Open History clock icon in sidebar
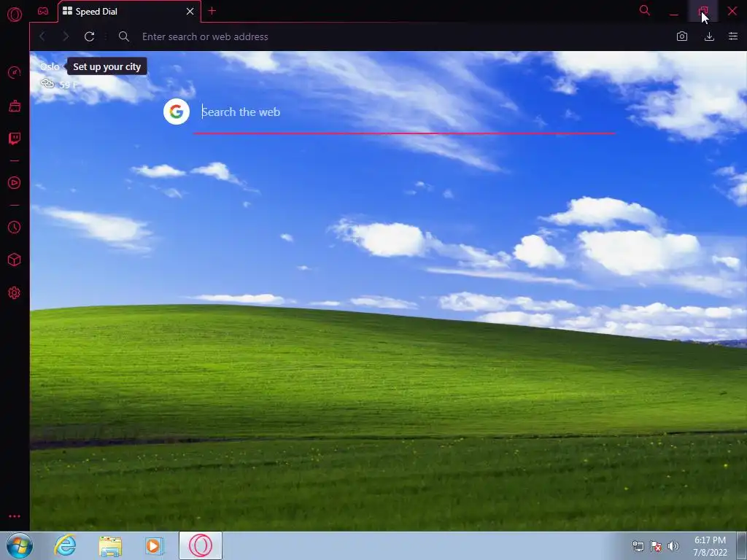 click(x=15, y=227)
